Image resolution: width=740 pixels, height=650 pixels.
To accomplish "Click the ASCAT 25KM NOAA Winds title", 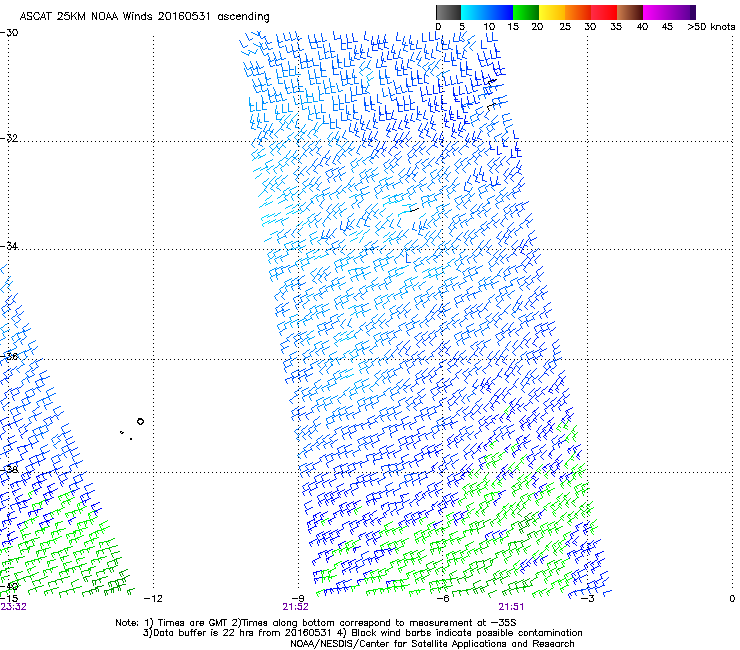I will (144, 17).
